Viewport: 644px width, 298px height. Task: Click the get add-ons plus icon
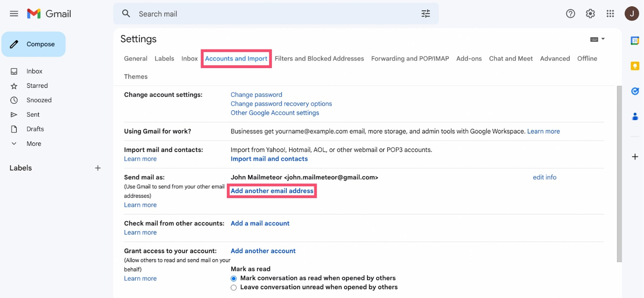(x=635, y=157)
